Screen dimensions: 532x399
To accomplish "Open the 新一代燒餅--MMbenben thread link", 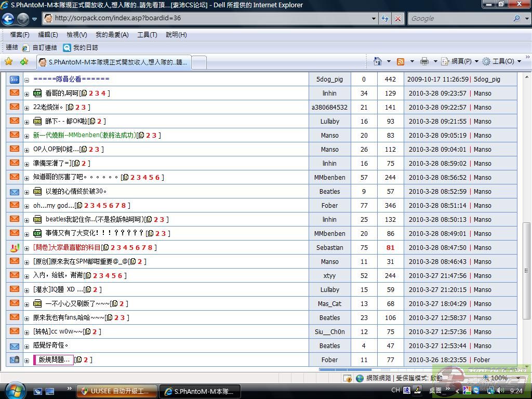I will pyautogui.click(x=84, y=135).
